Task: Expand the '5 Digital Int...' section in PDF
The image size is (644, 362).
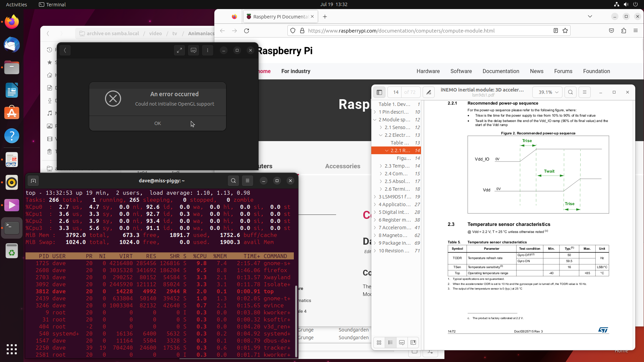Action: 375,212
